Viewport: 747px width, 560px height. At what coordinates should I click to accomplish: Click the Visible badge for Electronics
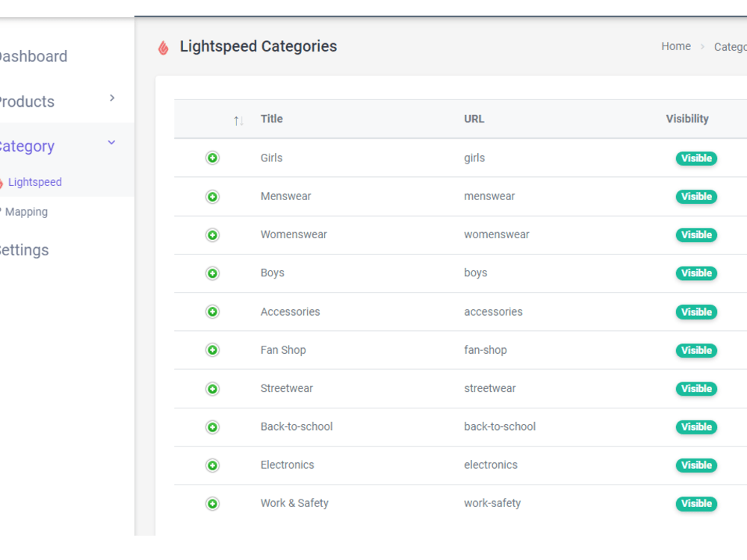[696, 465]
